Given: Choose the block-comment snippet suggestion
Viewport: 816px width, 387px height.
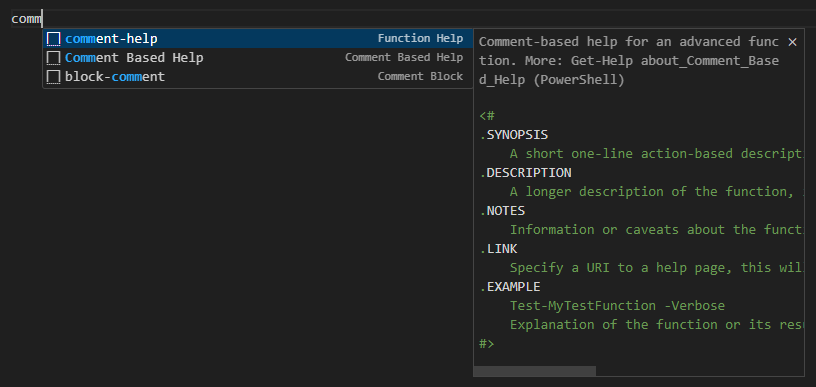Looking at the screenshot, I should click(x=258, y=77).
